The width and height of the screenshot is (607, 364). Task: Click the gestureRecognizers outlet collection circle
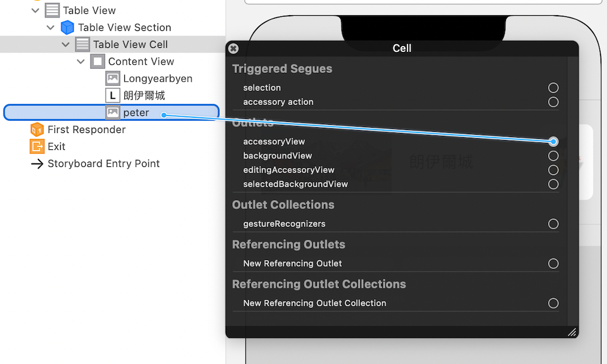[x=553, y=223]
